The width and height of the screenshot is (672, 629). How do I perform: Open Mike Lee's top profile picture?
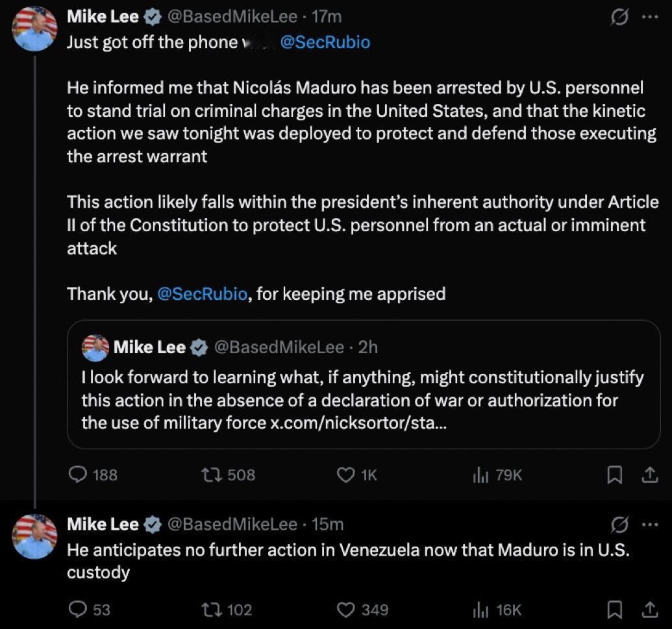[x=35, y=29]
